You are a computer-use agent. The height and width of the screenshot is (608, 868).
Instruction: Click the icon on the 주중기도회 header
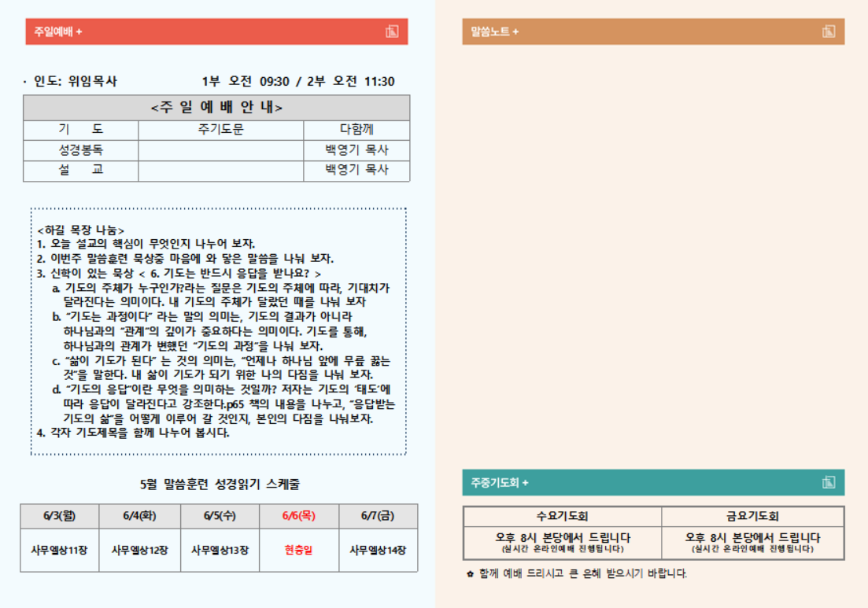829,482
